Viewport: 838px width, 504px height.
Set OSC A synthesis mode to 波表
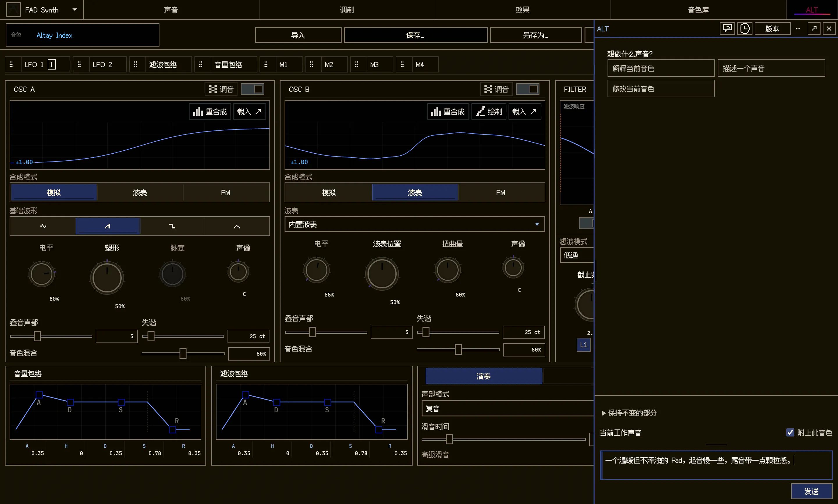coord(140,193)
